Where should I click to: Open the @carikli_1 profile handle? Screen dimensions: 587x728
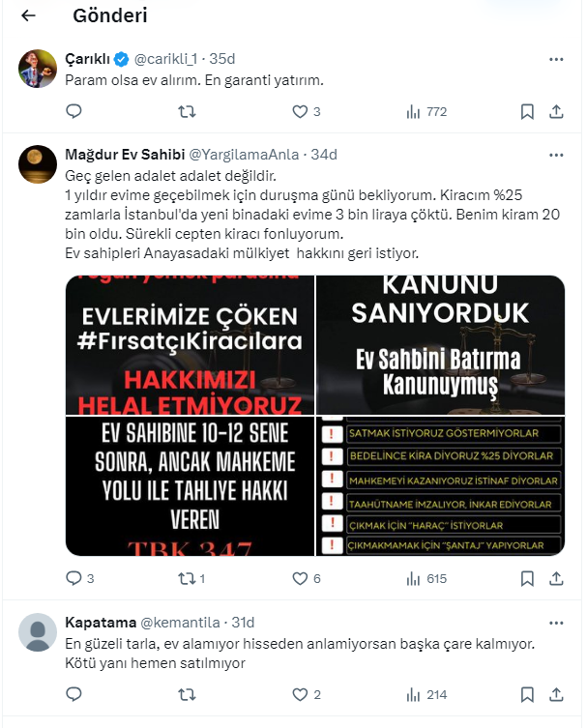pyautogui.click(x=165, y=59)
